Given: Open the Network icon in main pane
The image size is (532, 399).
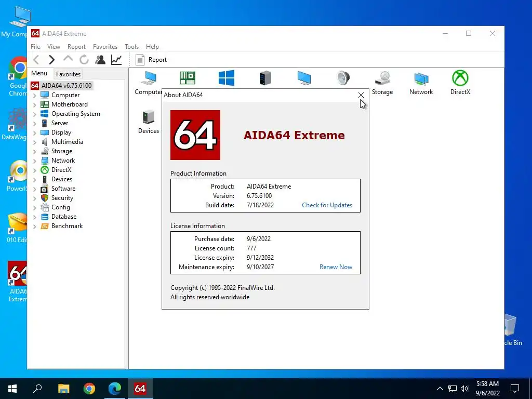Looking at the screenshot, I should click(x=421, y=83).
